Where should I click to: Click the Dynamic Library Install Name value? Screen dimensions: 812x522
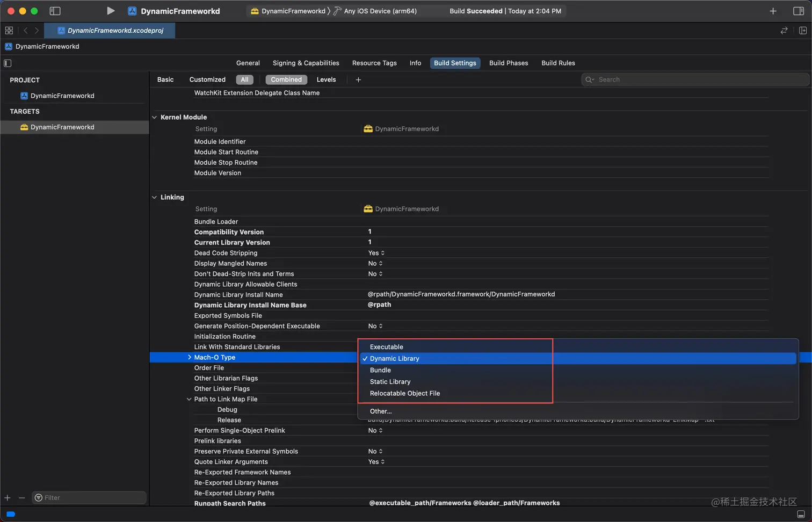pyautogui.click(x=461, y=294)
